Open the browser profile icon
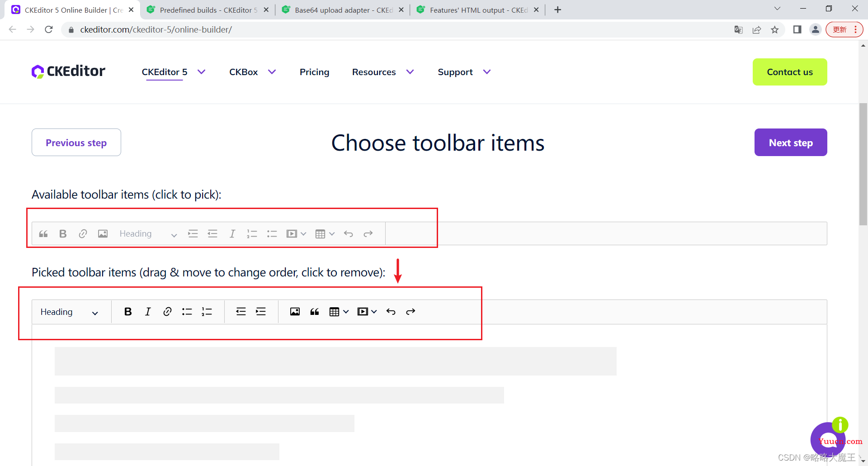The width and height of the screenshot is (868, 466). coord(815,29)
